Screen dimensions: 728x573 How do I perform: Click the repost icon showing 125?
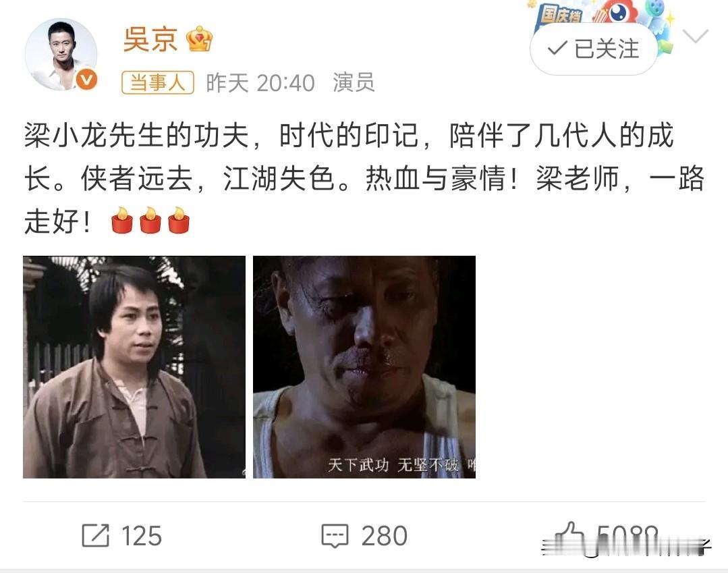click(96, 535)
